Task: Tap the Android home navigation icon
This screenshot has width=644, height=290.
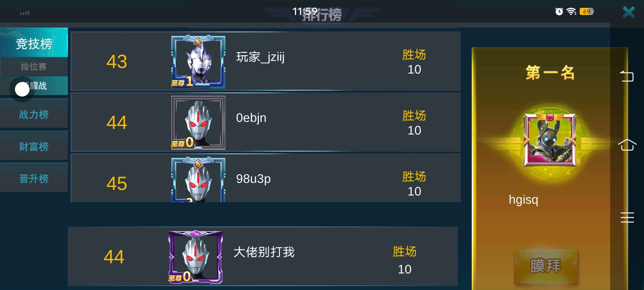Action: (x=627, y=145)
